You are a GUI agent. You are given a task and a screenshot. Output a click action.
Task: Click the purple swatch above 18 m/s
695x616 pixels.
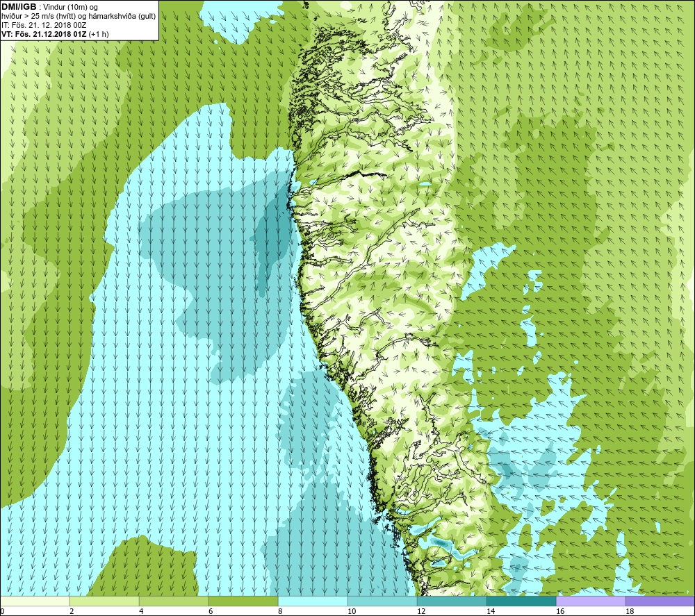tap(660, 601)
